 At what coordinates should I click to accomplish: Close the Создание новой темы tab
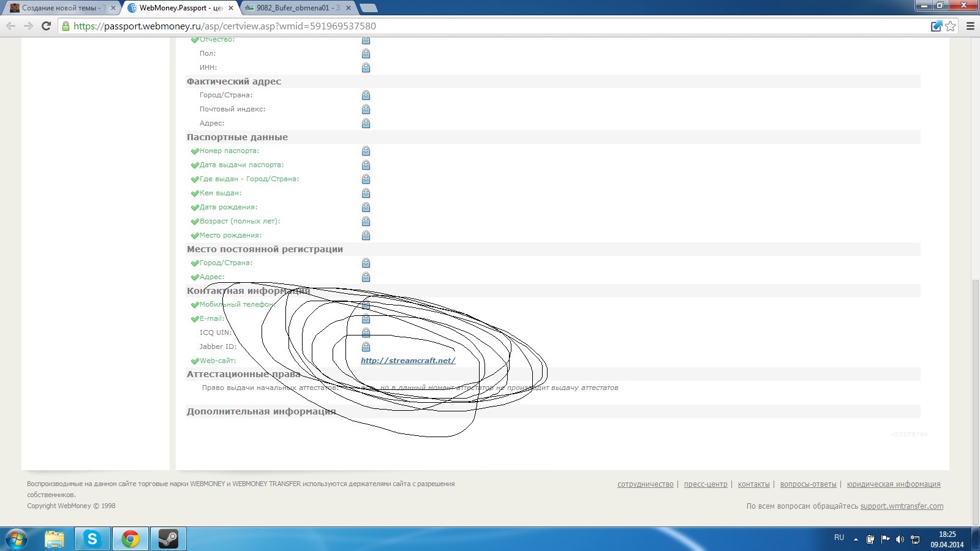(x=113, y=8)
